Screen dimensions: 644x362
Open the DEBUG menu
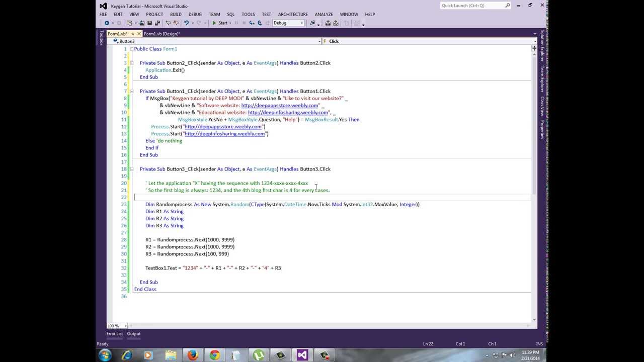click(195, 15)
